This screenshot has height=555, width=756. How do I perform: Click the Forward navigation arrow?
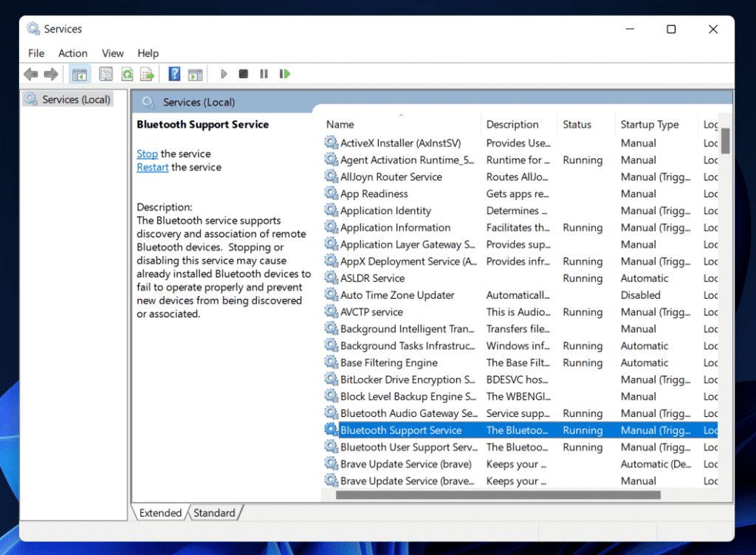(x=51, y=73)
